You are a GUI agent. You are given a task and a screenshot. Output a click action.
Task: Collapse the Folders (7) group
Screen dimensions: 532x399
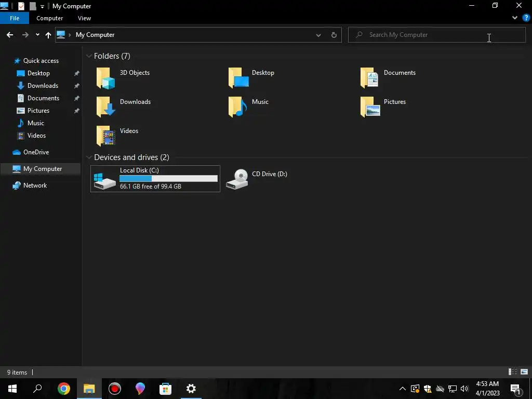(x=89, y=56)
